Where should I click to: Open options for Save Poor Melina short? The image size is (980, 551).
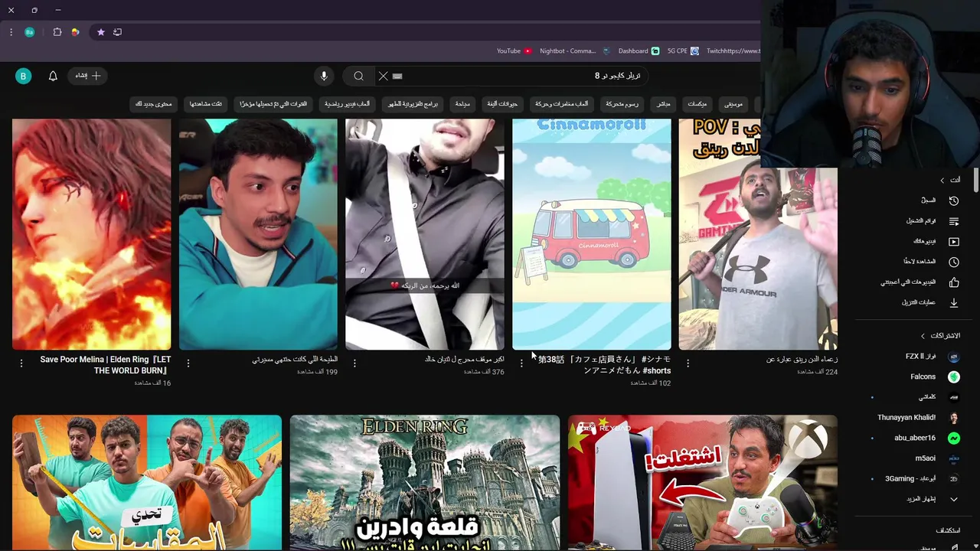tap(21, 364)
